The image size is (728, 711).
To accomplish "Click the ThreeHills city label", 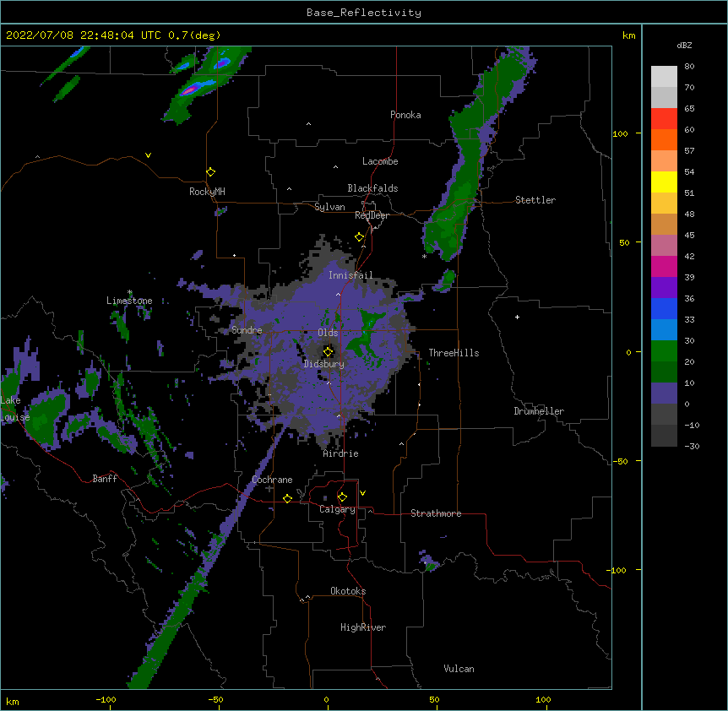I will [454, 353].
